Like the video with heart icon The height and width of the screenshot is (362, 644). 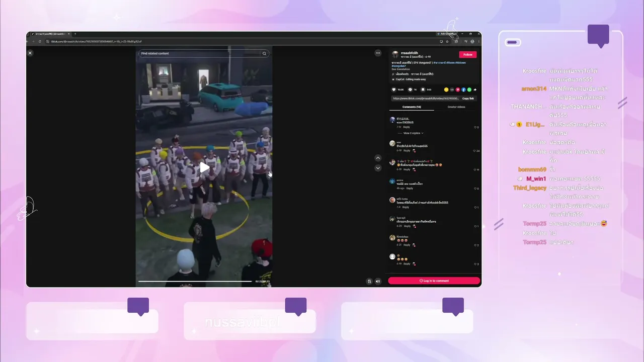tap(394, 89)
